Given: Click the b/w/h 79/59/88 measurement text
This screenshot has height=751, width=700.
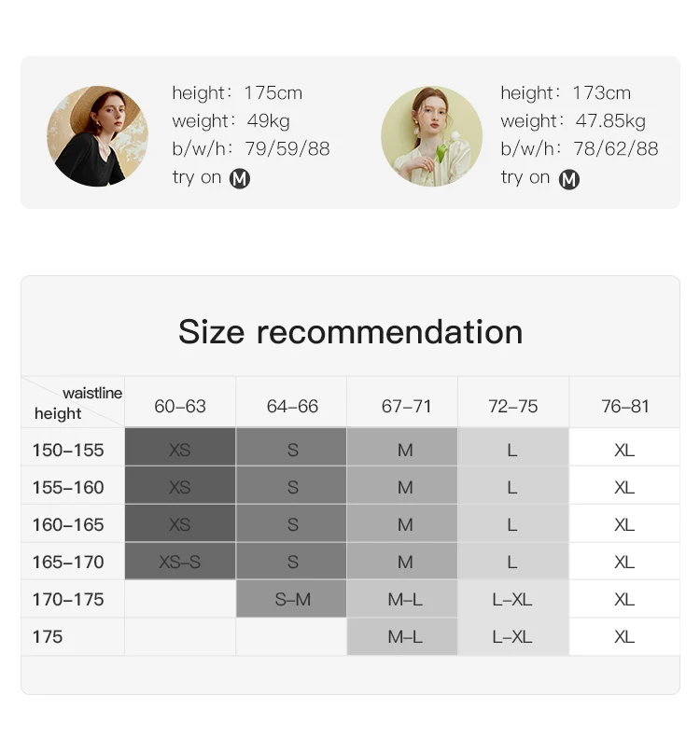Looking at the screenshot, I should pos(251,149).
